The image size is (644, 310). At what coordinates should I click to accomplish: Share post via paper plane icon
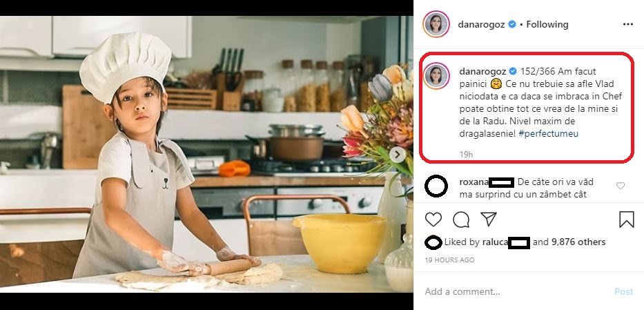(x=488, y=220)
